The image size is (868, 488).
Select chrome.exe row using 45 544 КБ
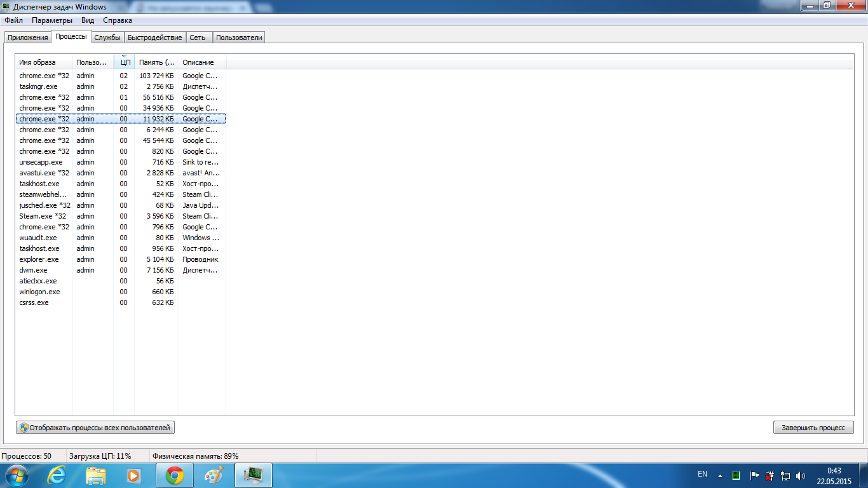pos(121,140)
